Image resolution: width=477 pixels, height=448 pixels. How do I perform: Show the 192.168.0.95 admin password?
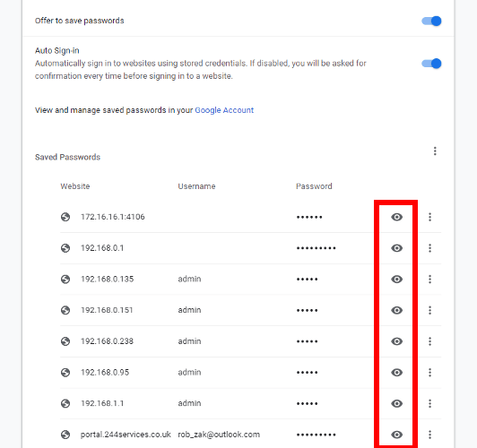coord(396,373)
